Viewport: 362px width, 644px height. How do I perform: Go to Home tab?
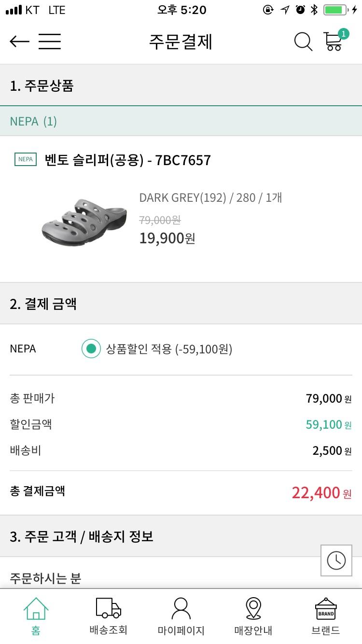(x=36, y=616)
